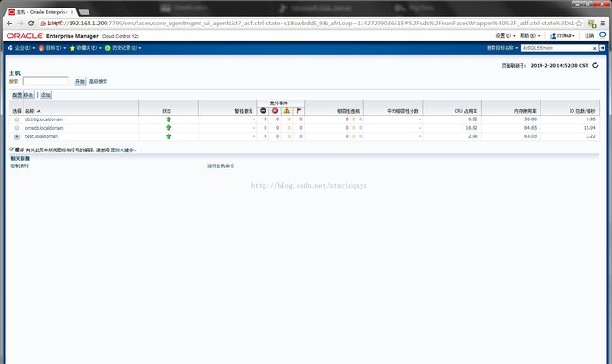
Task: Click CPU value 0.52
Action: pos(473,119)
